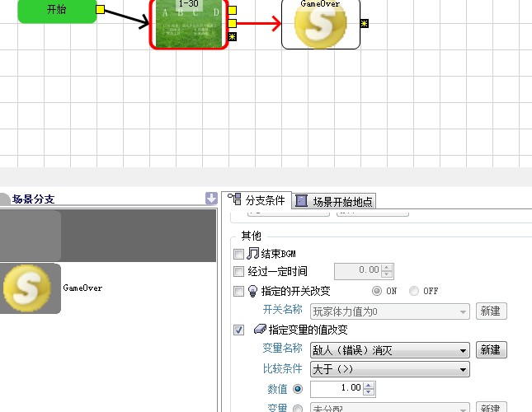
Task: Click the star connector on GameOver node
Action: pos(364,23)
